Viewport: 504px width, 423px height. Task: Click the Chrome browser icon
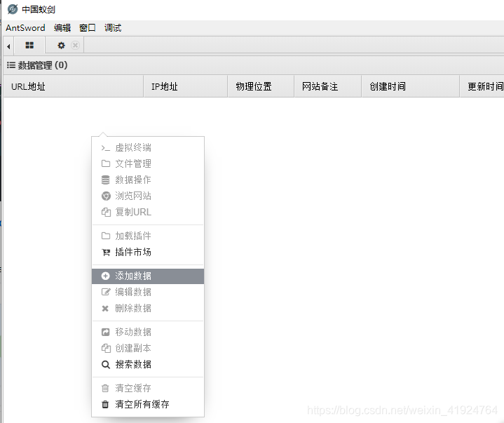click(x=106, y=196)
